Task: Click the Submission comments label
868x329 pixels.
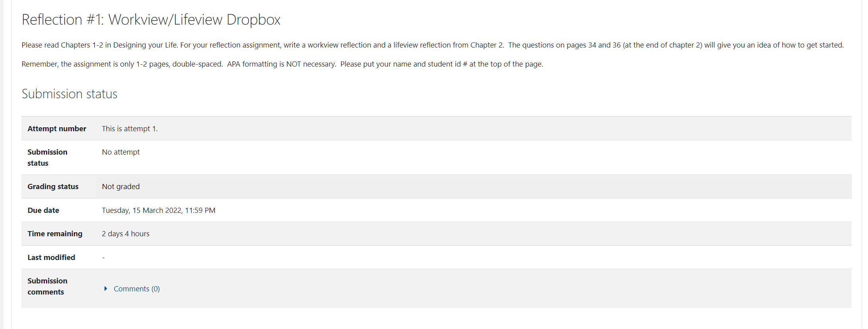Action: [47, 286]
